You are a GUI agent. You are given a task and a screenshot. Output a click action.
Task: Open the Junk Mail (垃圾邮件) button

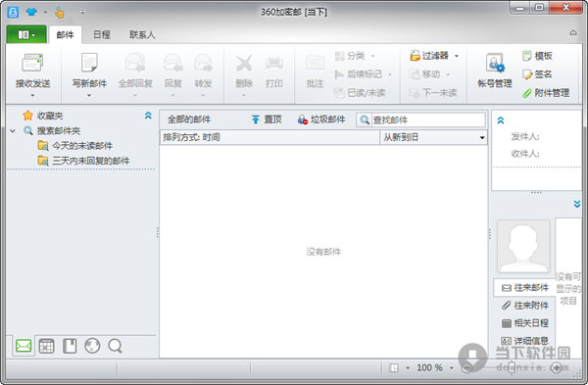321,120
